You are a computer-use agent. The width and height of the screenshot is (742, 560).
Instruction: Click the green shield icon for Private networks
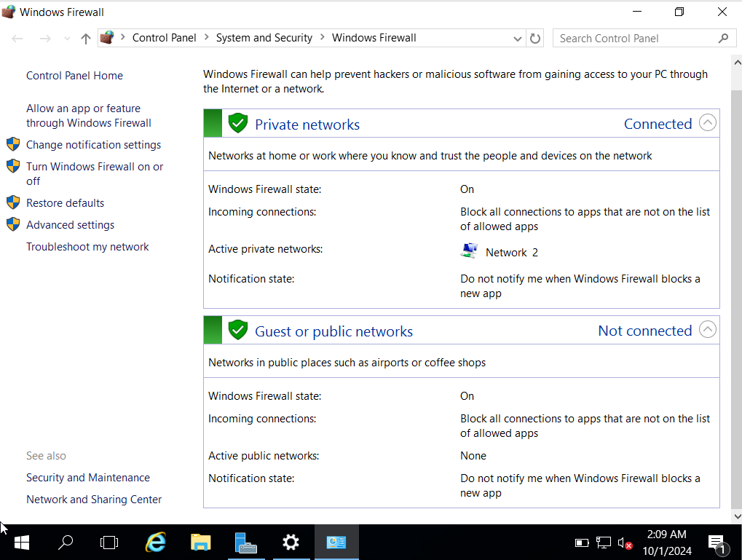tap(238, 123)
